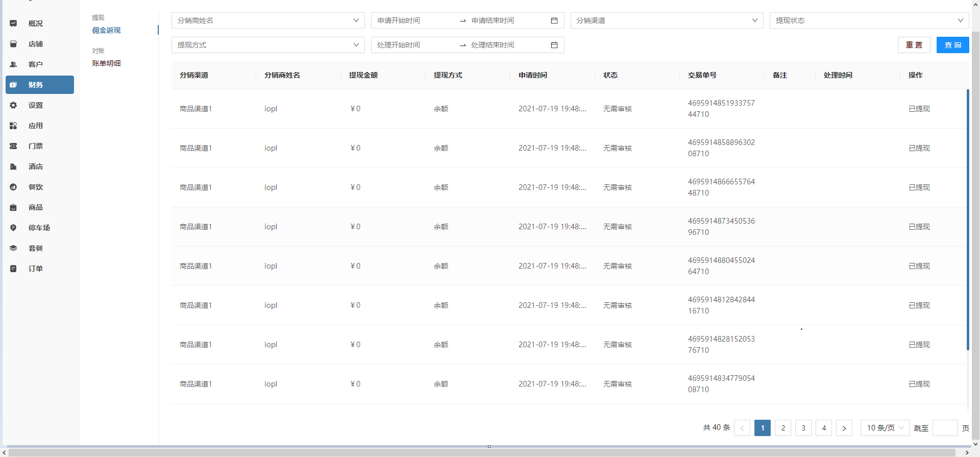
Task: Open 设置 via the gear icon
Action: coord(13,105)
